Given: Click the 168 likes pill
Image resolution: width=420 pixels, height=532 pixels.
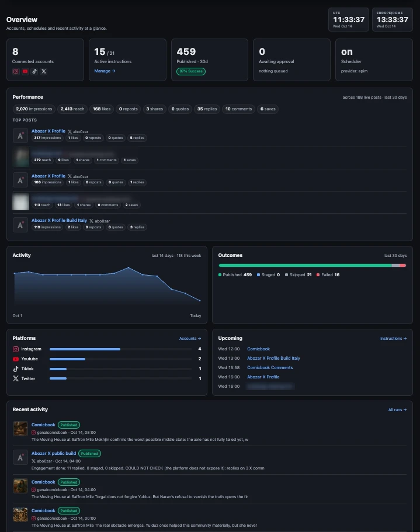Looking at the screenshot, I should 102,109.
